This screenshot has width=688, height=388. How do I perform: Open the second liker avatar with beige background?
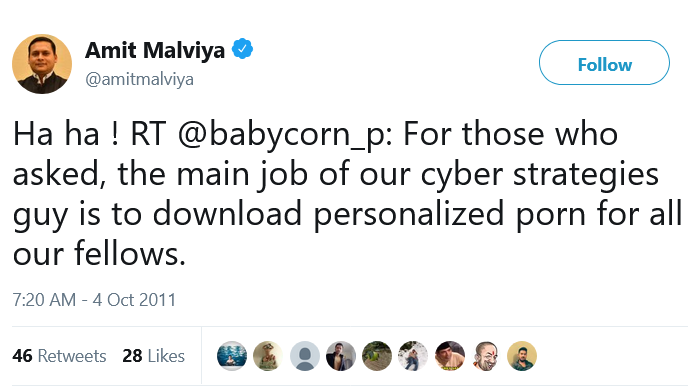pos(268,356)
